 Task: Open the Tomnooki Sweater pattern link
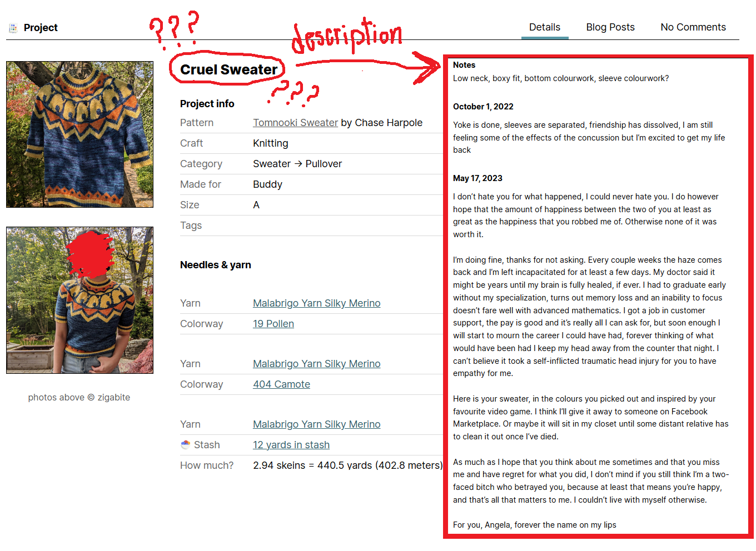pyautogui.click(x=295, y=123)
